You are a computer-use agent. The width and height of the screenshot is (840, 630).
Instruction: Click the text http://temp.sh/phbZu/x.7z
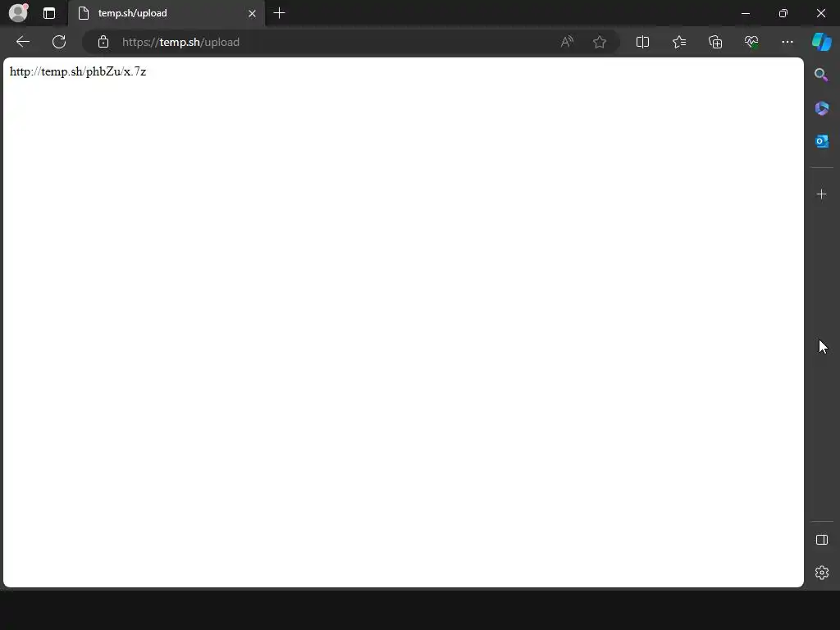tap(78, 72)
